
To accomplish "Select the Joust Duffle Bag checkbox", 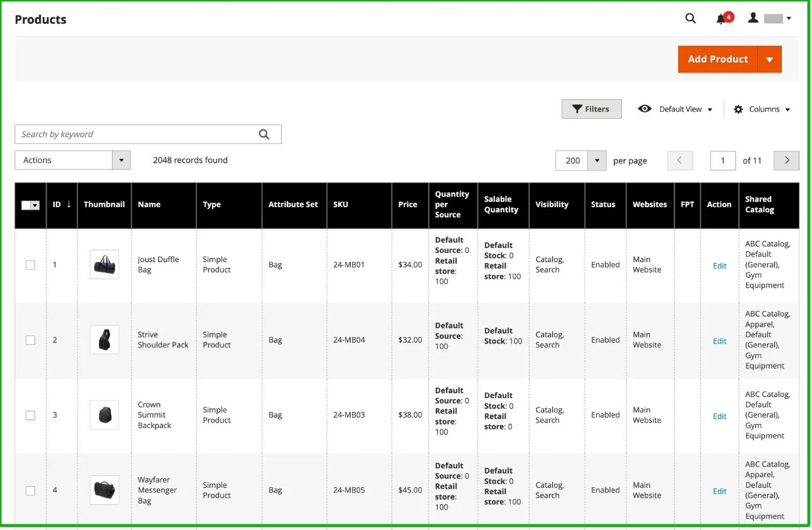I will point(30,265).
